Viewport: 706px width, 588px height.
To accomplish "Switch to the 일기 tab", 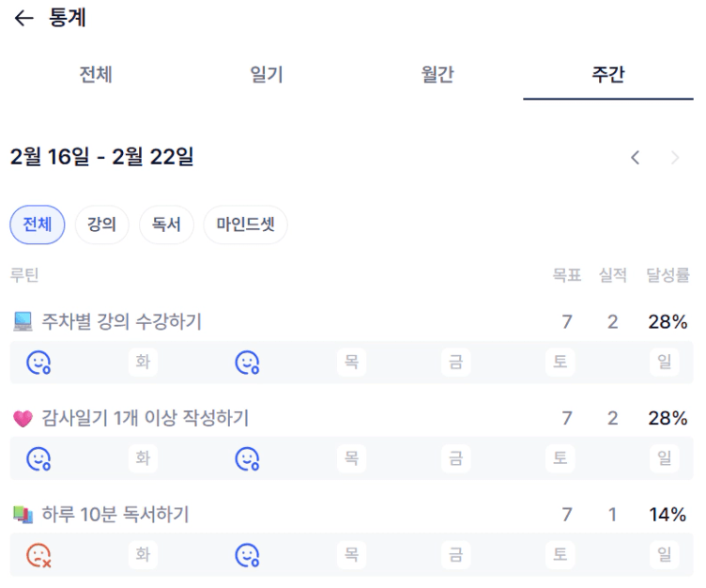I will click(x=267, y=75).
